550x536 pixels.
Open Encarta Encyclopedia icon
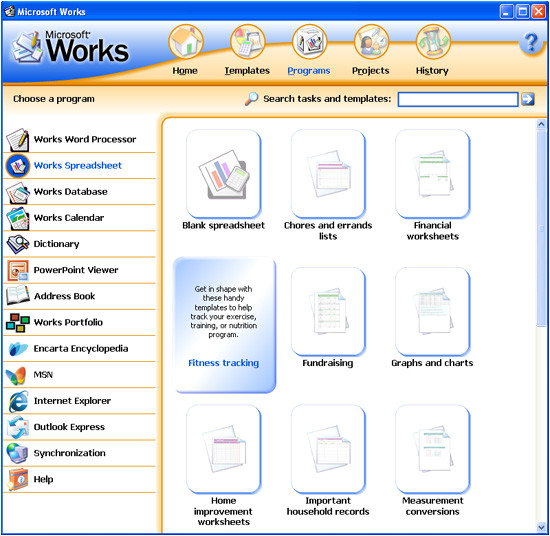[x=18, y=349]
